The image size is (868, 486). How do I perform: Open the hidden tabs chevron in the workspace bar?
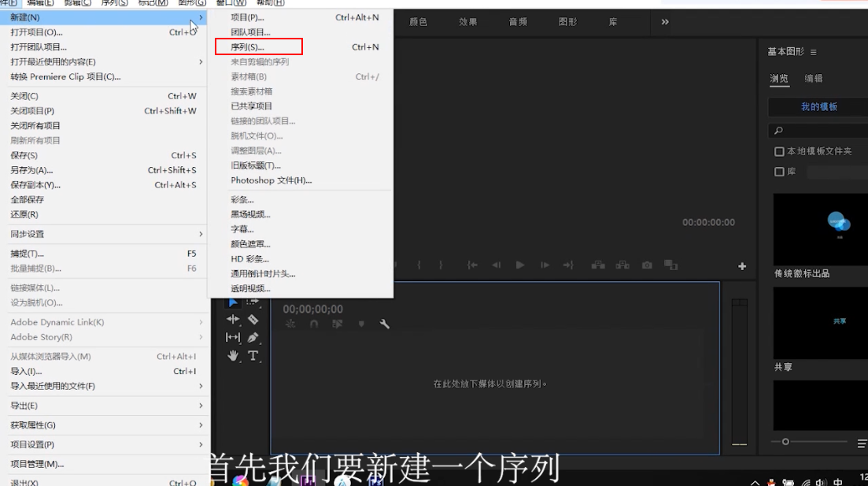664,22
